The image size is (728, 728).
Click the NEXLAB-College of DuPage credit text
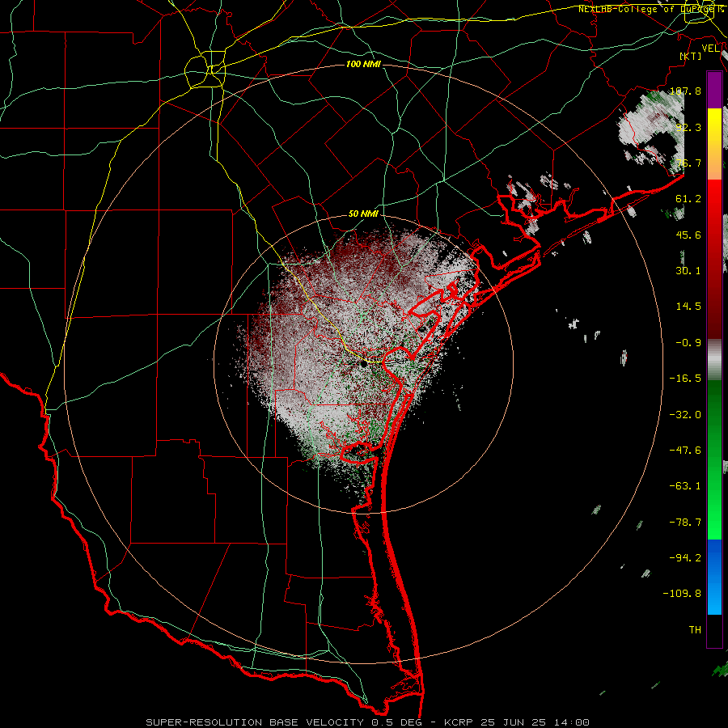pyautogui.click(x=650, y=9)
